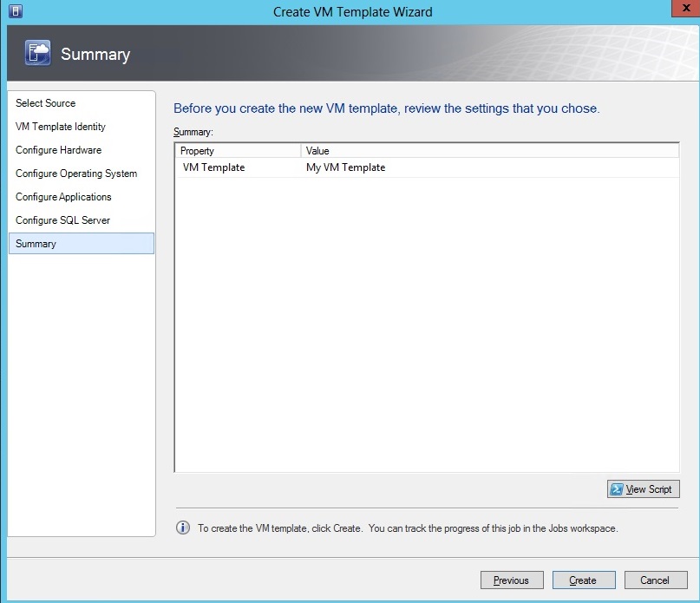This screenshot has width=700, height=603.
Task: Select the Summary step in sidebar
Action: (x=36, y=244)
